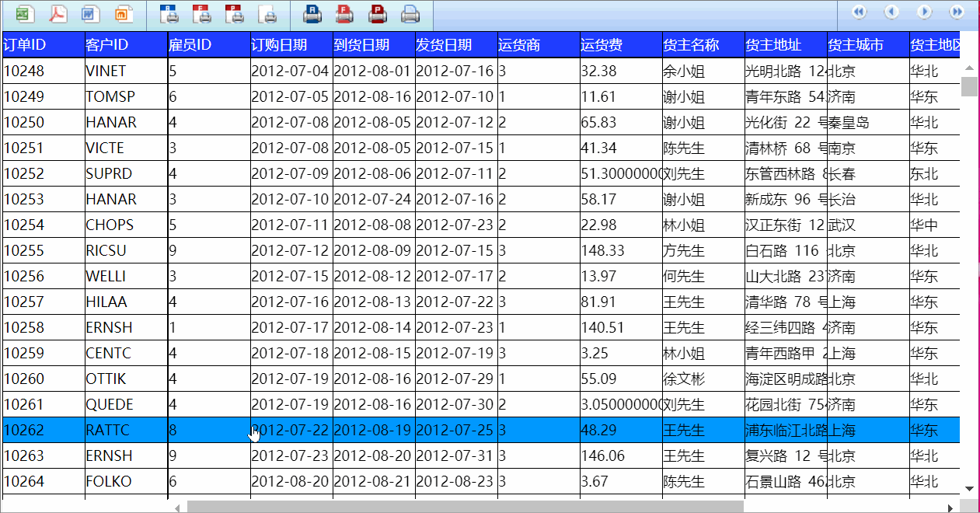Click the 客户ID column header
The height and width of the screenshot is (513, 980).
(x=126, y=45)
